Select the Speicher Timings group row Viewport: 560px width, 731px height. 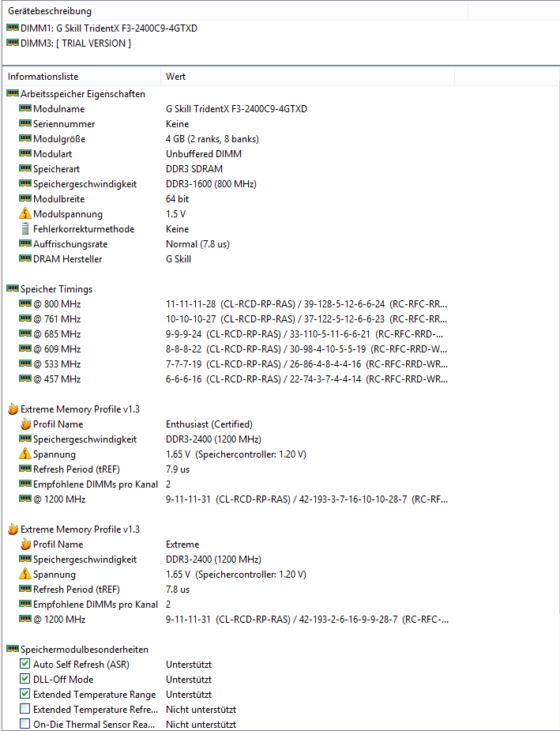pyautogui.click(x=50, y=289)
